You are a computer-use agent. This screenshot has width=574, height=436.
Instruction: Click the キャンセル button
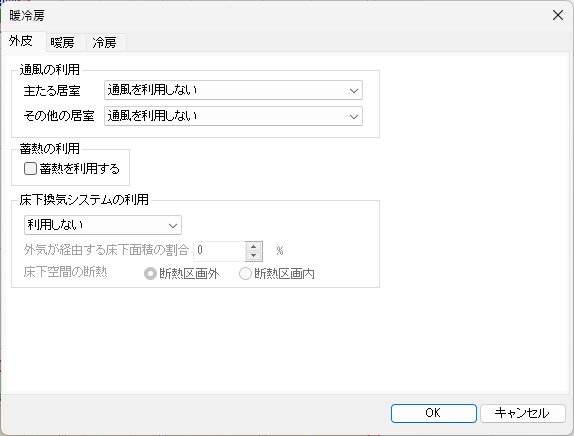pos(522,413)
